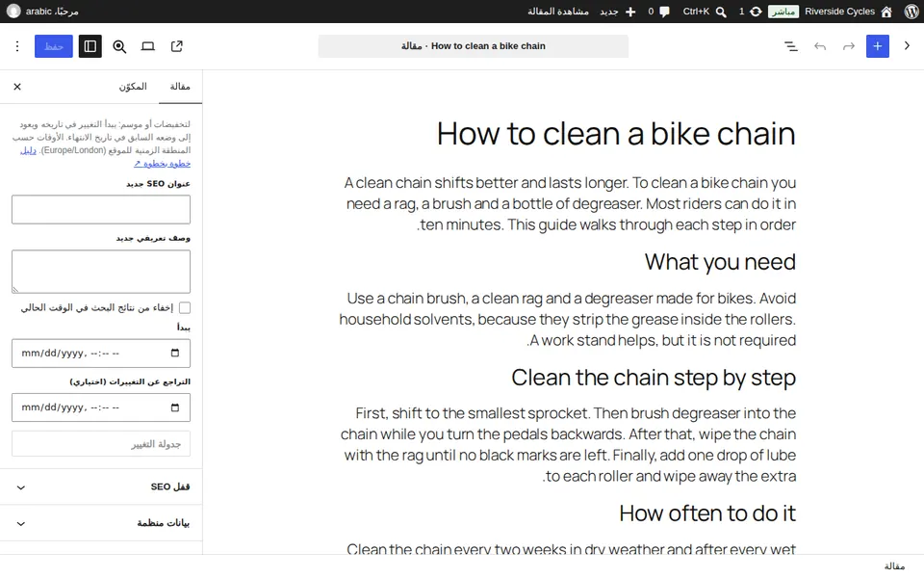Click the zoom out magnifier icon
This screenshot has height=578, width=924.
point(119,46)
